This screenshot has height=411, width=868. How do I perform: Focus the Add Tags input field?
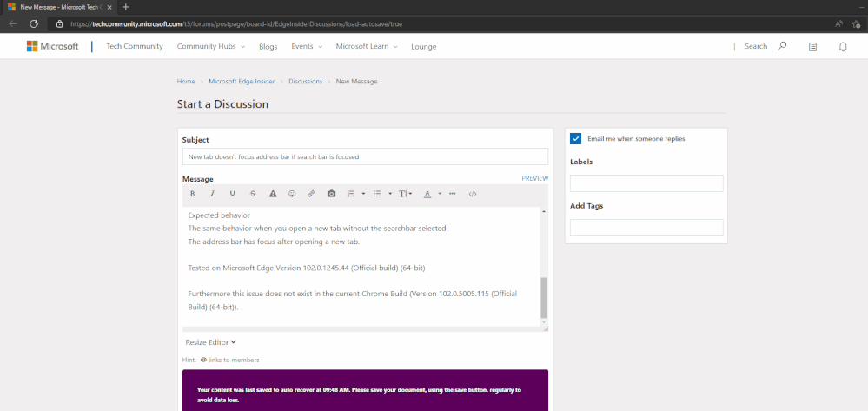646,228
